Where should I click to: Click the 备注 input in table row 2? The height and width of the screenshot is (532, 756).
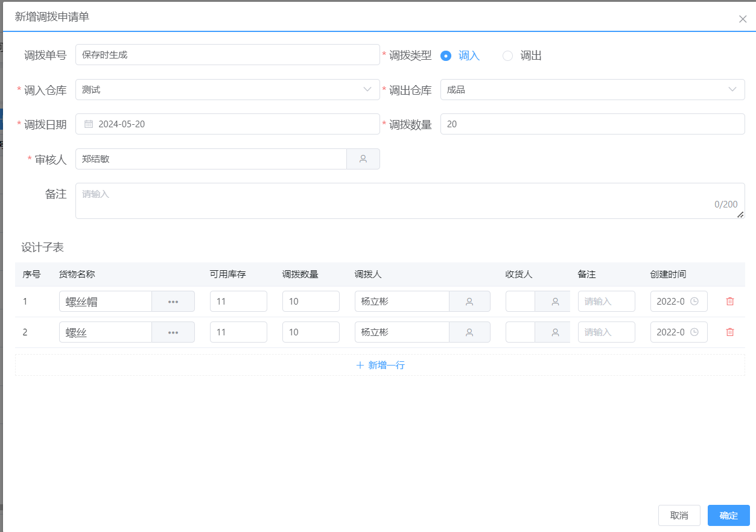click(x=606, y=332)
